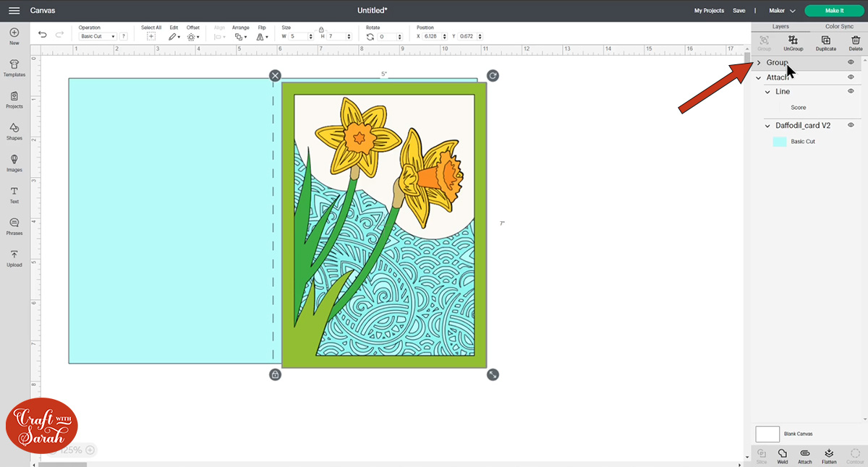Create a New project from sidebar

point(14,36)
